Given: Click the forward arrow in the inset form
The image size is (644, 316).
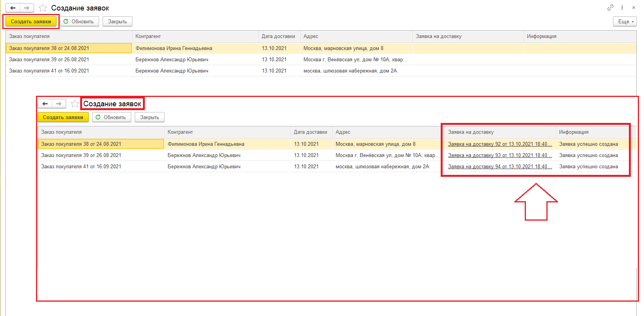Looking at the screenshot, I should pos(59,104).
